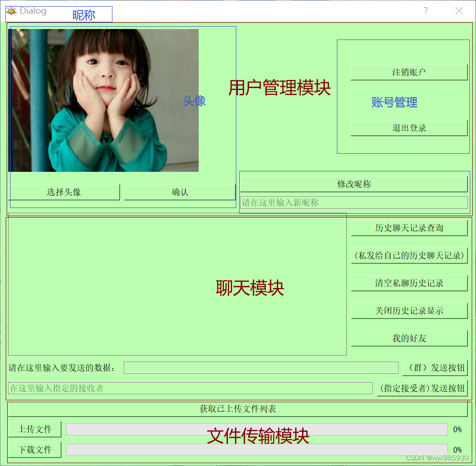Click the (私发给自己的历史聊天记录) button
476x466 pixels.
pyautogui.click(x=409, y=255)
